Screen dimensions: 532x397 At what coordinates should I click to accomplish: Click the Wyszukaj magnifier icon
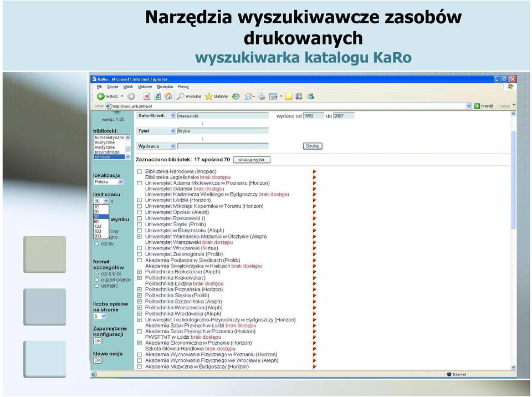pos(181,96)
